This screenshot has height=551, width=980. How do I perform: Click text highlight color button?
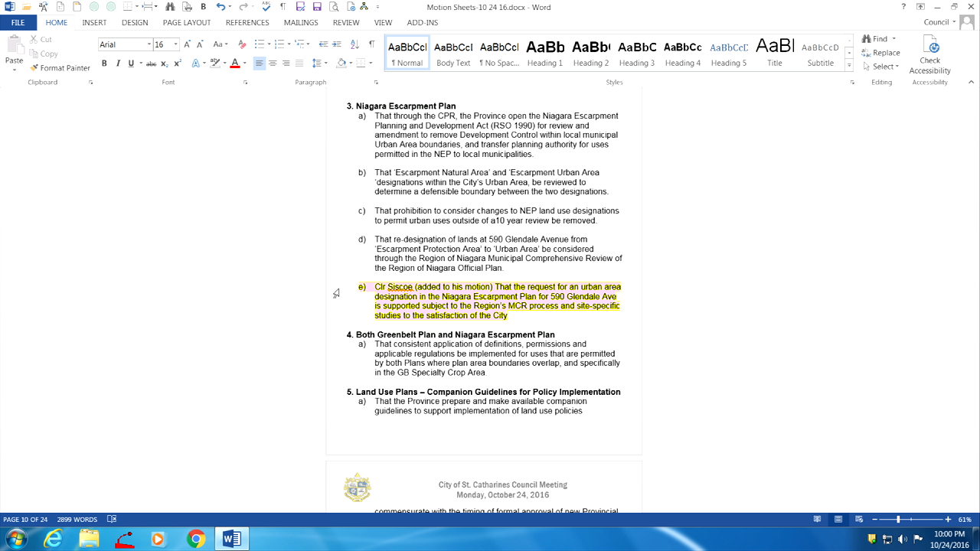[215, 64]
